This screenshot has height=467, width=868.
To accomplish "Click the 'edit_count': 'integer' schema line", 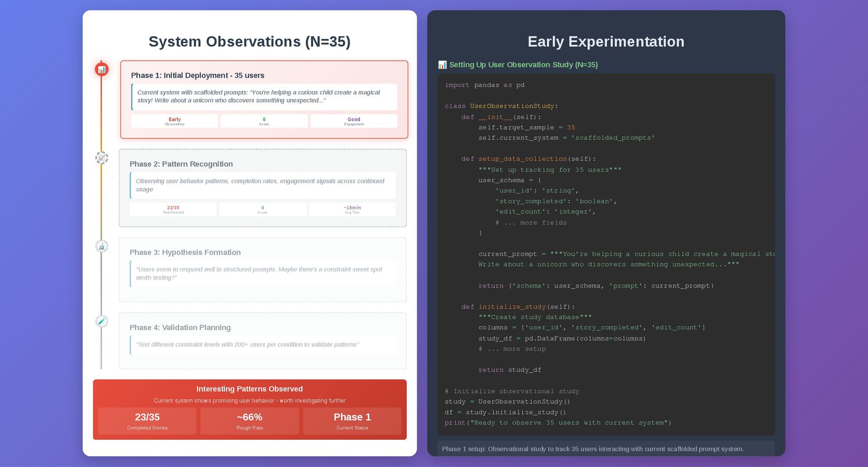I will pyautogui.click(x=545, y=212).
